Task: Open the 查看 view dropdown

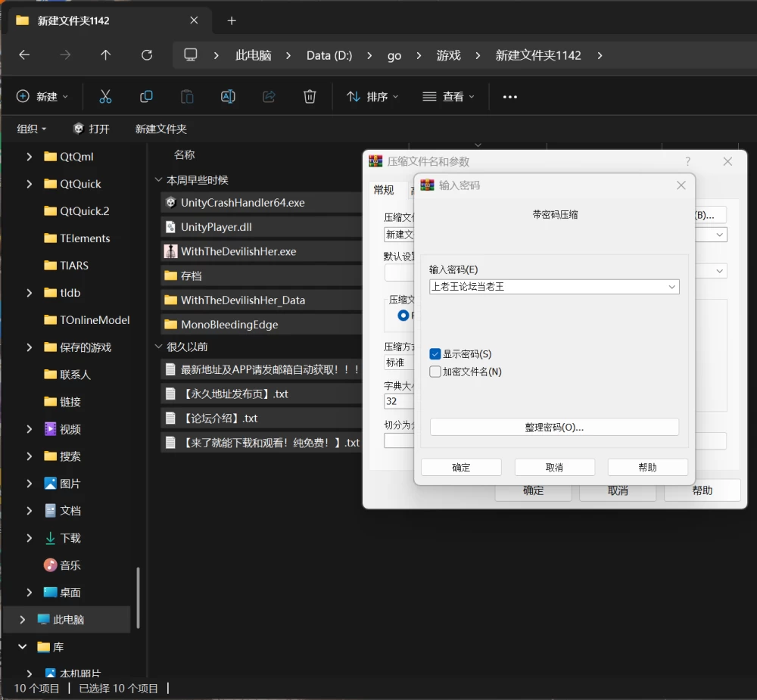Action: coord(448,97)
